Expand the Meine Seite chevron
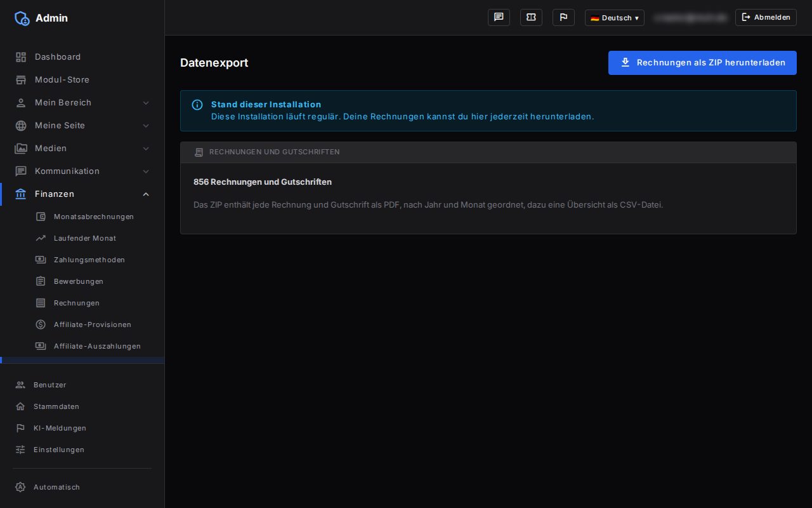The height and width of the screenshot is (508, 812). tap(146, 125)
